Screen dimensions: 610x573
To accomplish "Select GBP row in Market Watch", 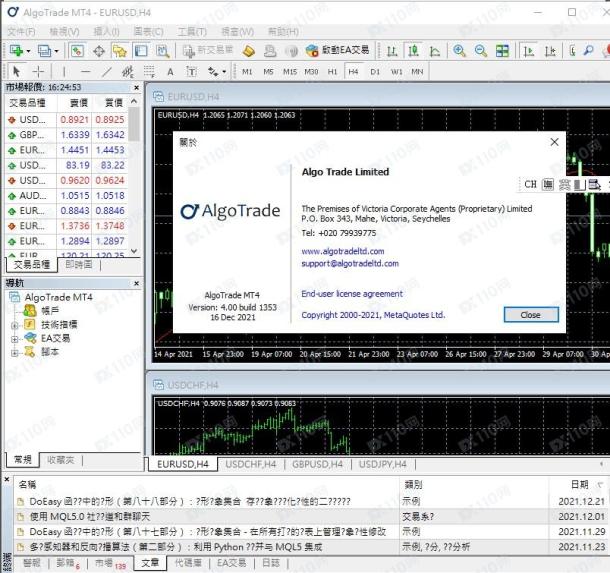I will pyautogui.click(x=67, y=135).
